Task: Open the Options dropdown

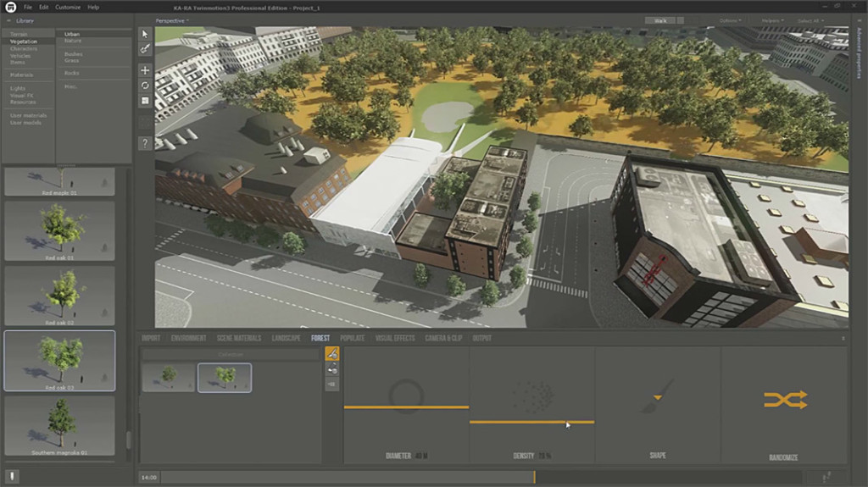Action: (730, 20)
